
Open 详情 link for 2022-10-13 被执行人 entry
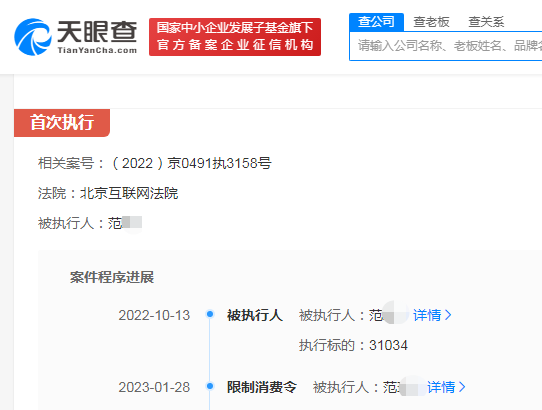[427, 315]
